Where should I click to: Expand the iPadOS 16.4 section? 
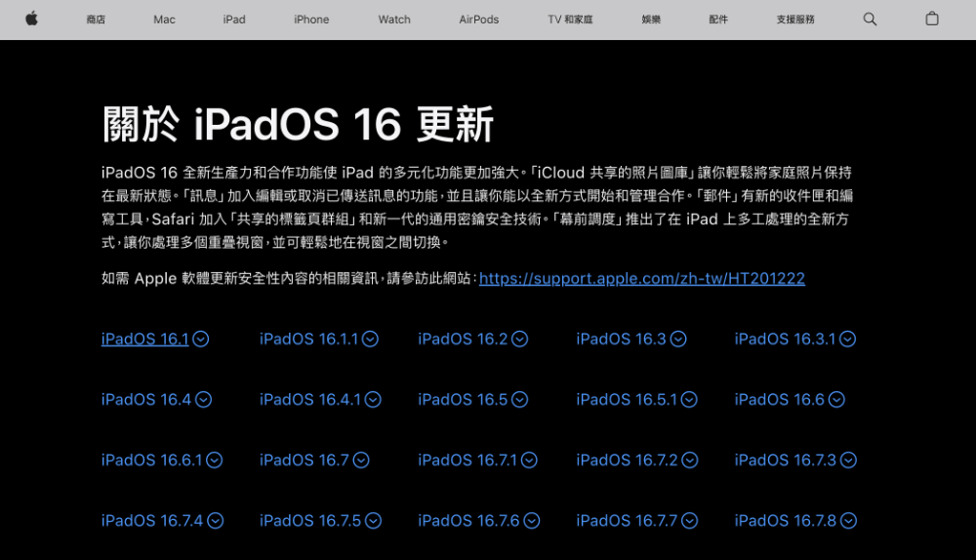click(x=156, y=399)
